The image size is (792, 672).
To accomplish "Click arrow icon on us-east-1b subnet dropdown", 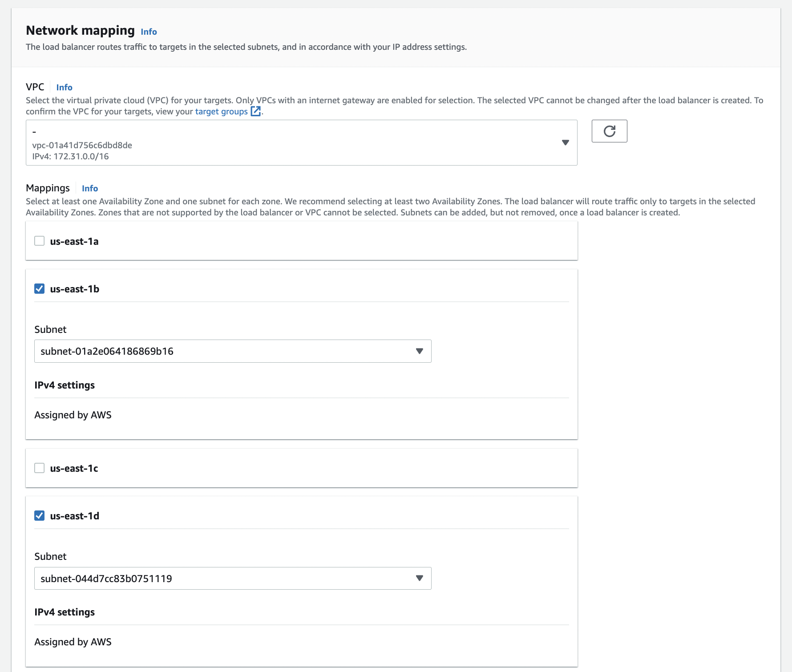I will pyautogui.click(x=419, y=351).
